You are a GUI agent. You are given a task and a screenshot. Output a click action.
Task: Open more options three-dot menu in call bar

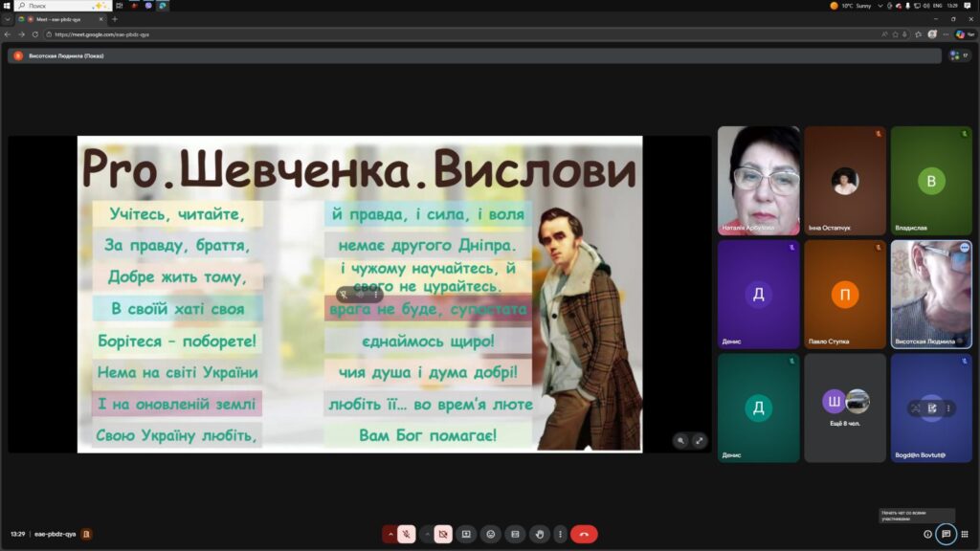560,534
